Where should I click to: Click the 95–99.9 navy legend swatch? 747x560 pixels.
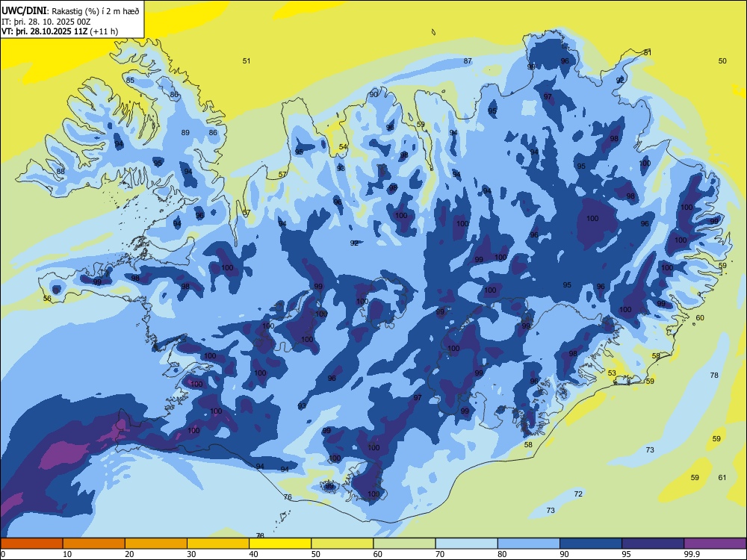[x=653, y=544]
